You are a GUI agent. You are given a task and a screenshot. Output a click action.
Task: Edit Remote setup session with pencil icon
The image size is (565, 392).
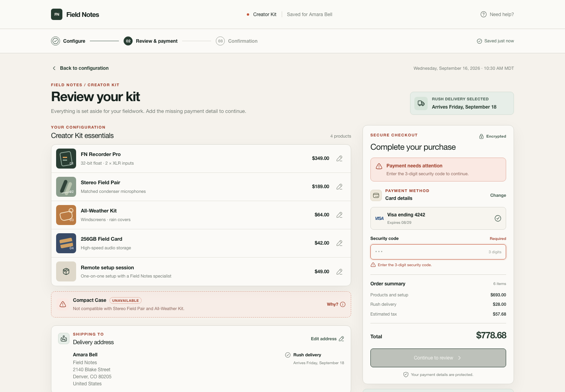[x=339, y=272]
